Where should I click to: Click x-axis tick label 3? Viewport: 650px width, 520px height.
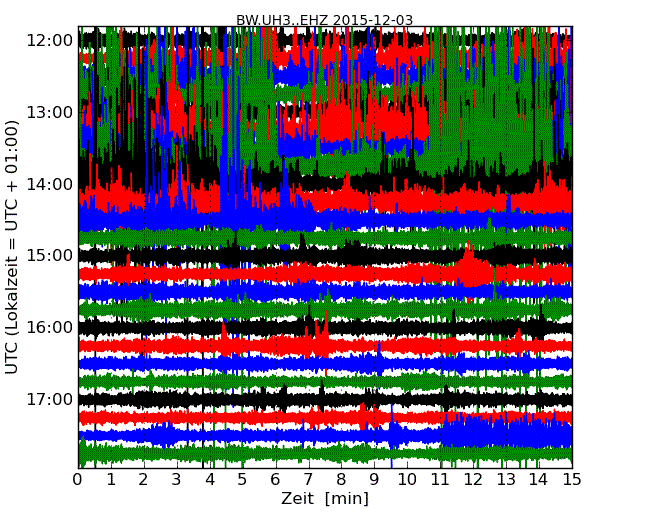pos(177,479)
